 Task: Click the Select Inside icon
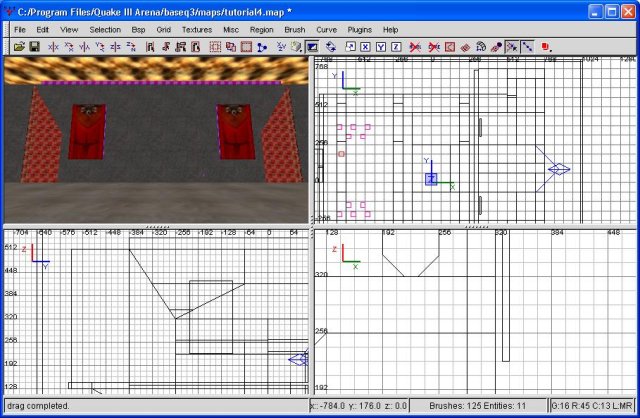tap(196, 47)
